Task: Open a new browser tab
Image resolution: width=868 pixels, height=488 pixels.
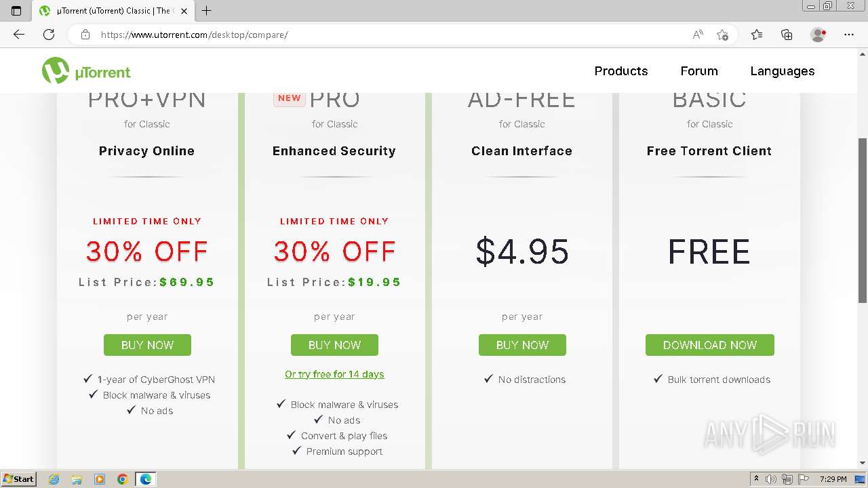Action: (x=207, y=11)
